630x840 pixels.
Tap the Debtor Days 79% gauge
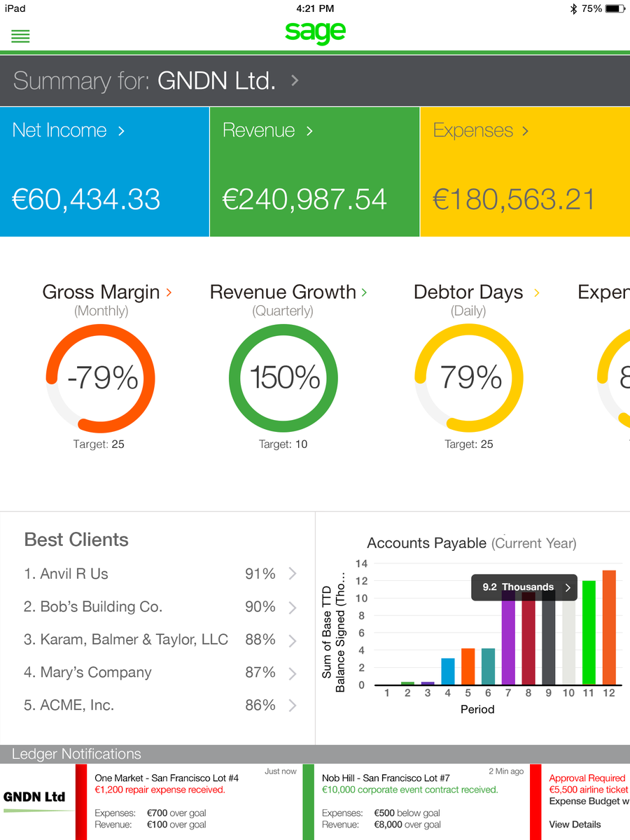469,378
